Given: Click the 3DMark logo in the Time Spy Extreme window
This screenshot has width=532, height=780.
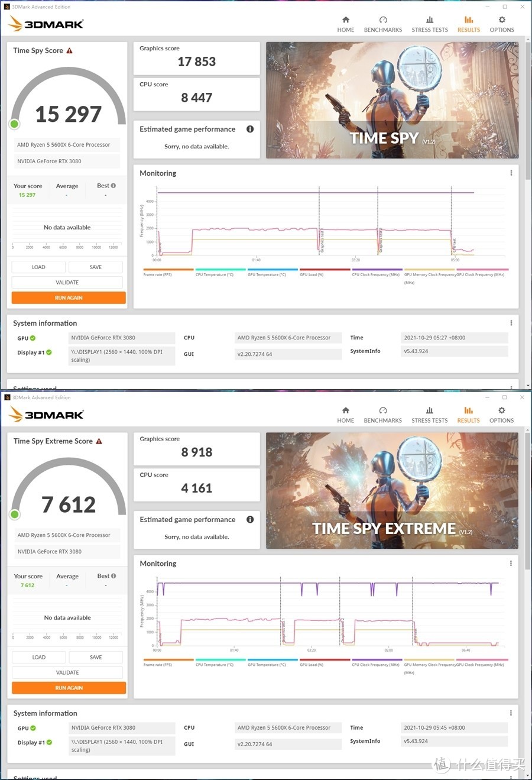Looking at the screenshot, I should point(46,414).
